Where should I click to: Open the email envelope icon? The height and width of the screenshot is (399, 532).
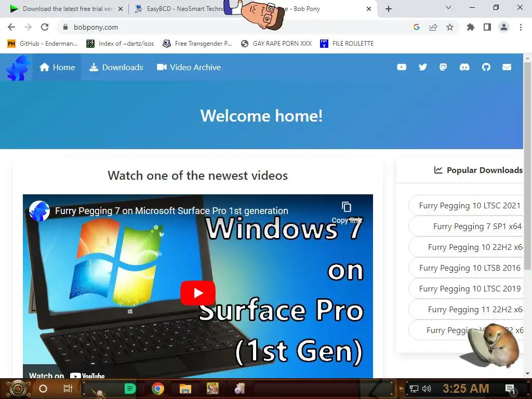click(507, 67)
